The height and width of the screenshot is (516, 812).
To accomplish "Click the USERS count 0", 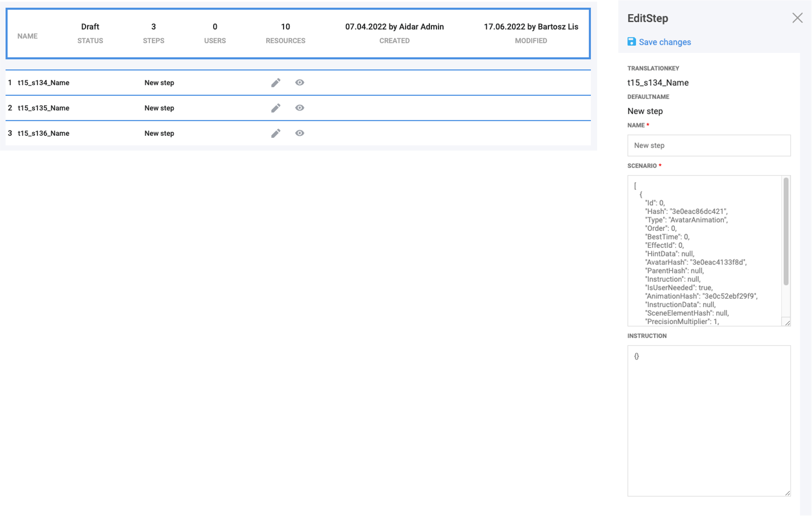I will [x=215, y=27].
